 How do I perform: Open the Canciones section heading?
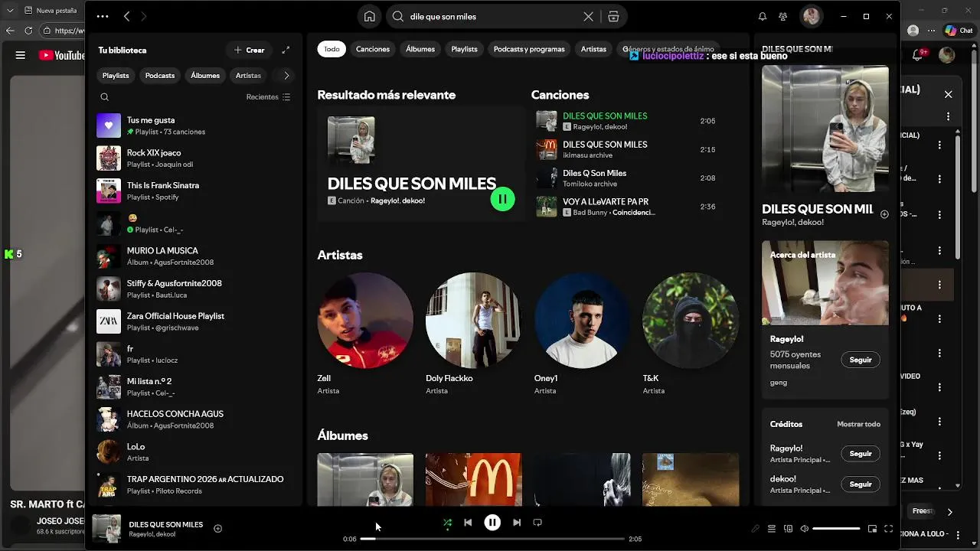pos(560,95)
